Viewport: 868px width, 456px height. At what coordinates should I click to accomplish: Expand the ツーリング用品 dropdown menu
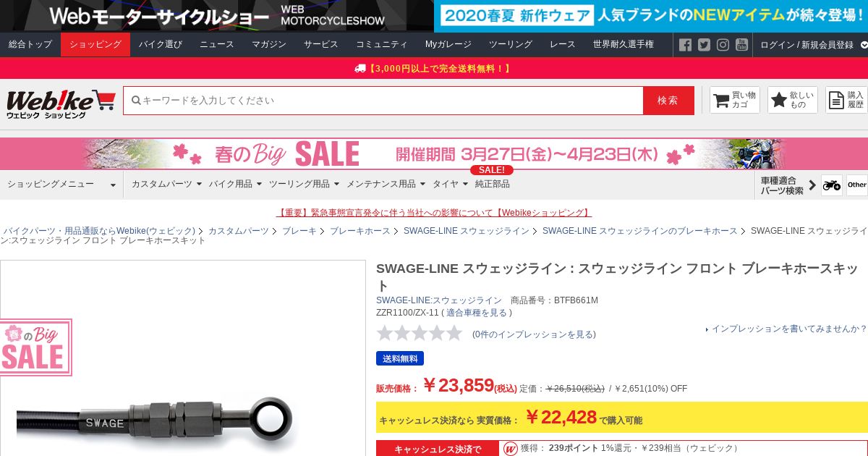304,184
